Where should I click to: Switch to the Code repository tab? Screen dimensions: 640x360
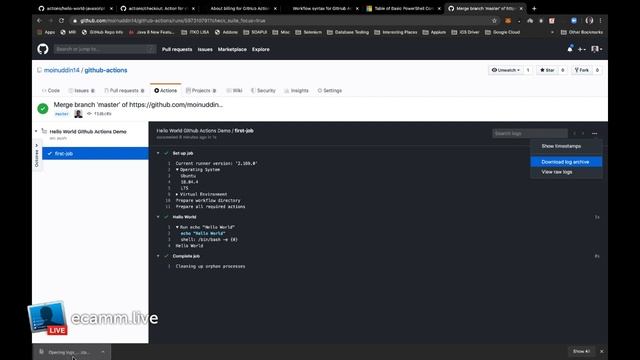[51, 91]
